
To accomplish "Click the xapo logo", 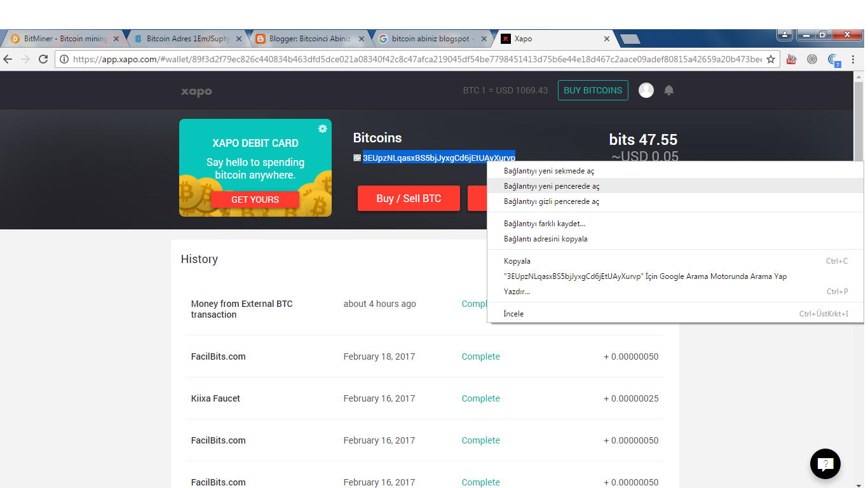I will click(196, 91).
